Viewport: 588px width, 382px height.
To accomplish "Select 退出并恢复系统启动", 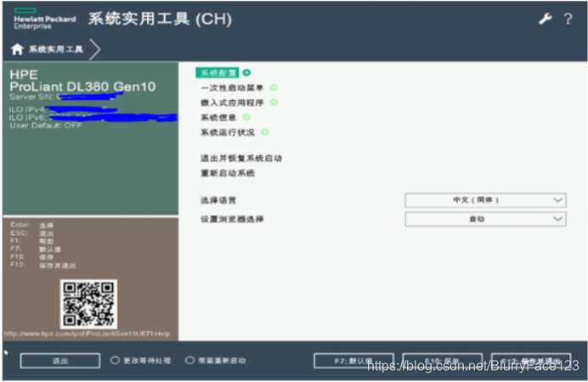I will [240, 159].
